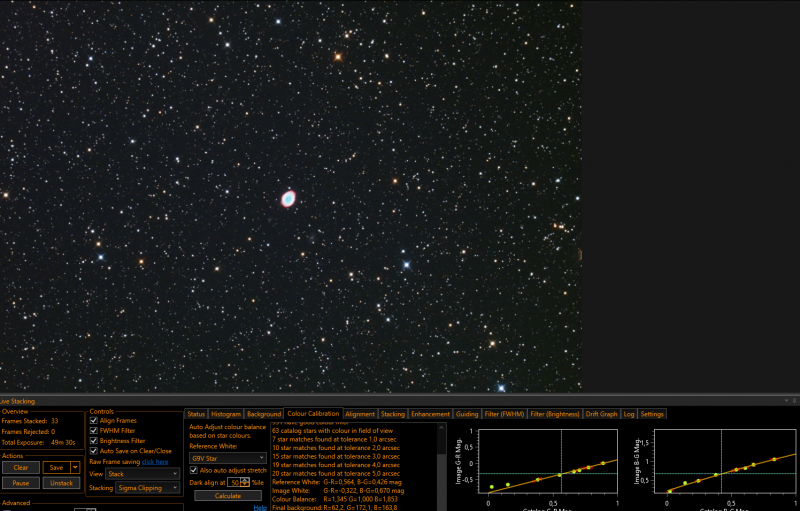Click the Frames Rejected: 0 text
This screenshot has width=800, height=511.
pos(28,431)
